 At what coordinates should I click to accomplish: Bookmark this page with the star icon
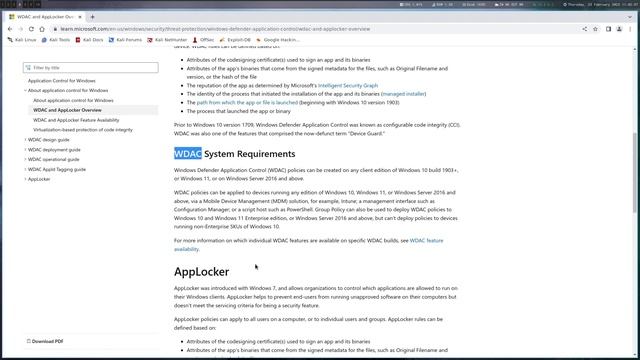coord(595,29)
